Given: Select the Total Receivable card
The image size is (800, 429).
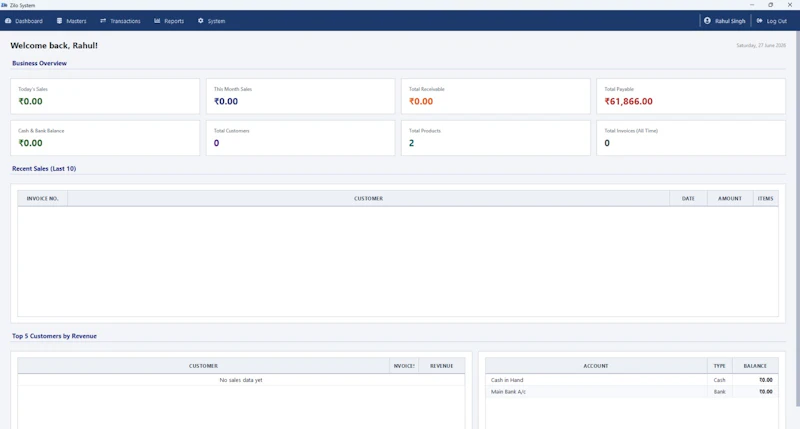Looking at the screenshot, I should click(496, 96).
